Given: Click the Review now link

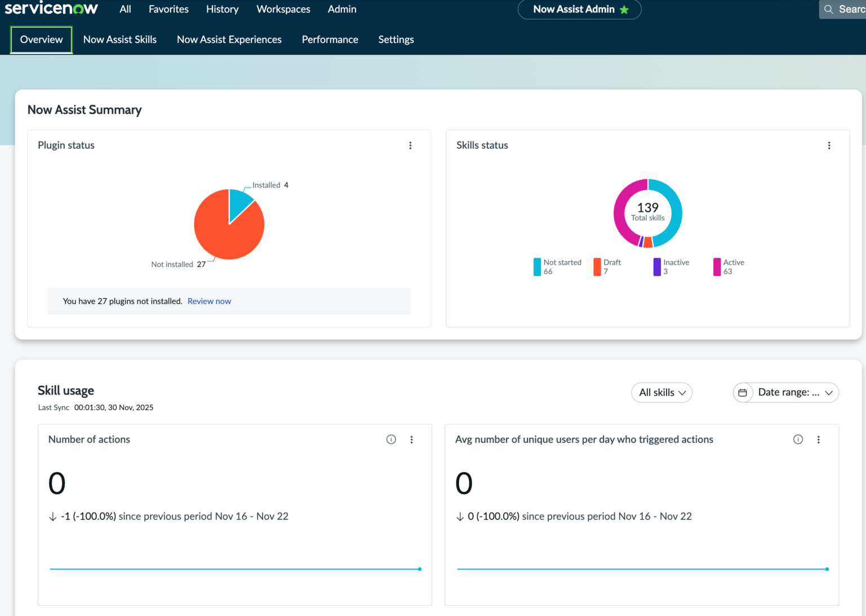Looking at the screenshot, I should coord(209,301).
